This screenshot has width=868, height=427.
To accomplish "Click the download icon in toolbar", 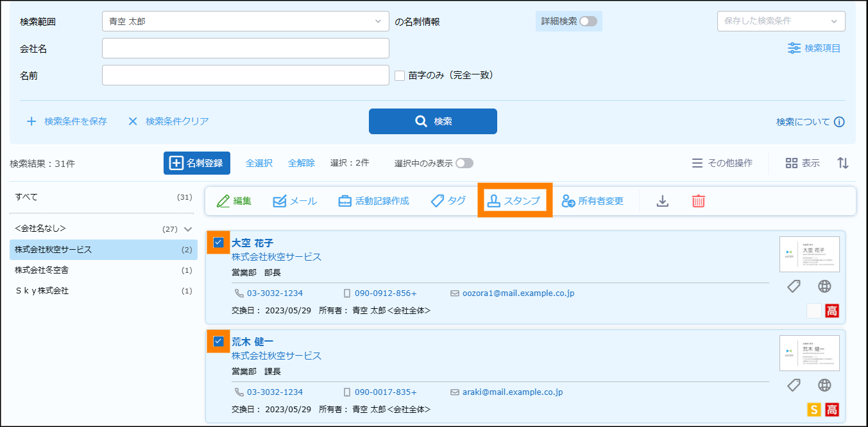I will click(663, 201).
